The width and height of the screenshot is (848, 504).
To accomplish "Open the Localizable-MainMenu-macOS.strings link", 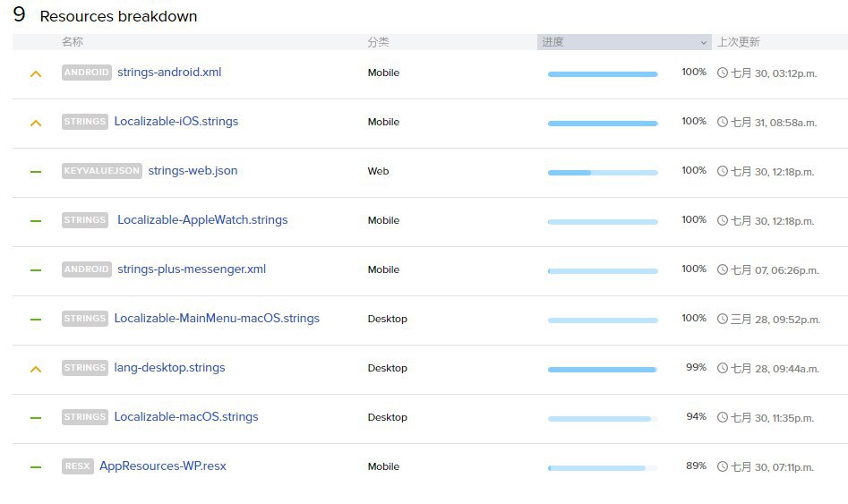I will coord(217,319).
